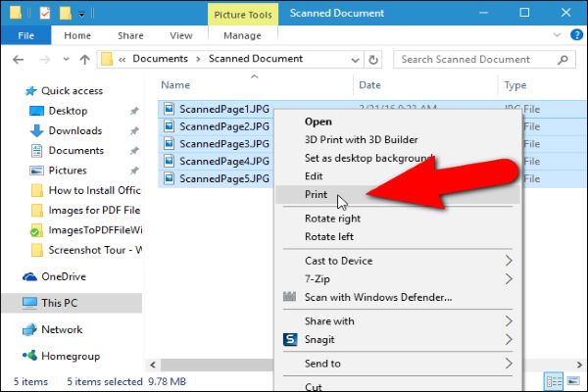Expand the address bar history dropdown
This screenshot has height=392, width=588.
355,60
